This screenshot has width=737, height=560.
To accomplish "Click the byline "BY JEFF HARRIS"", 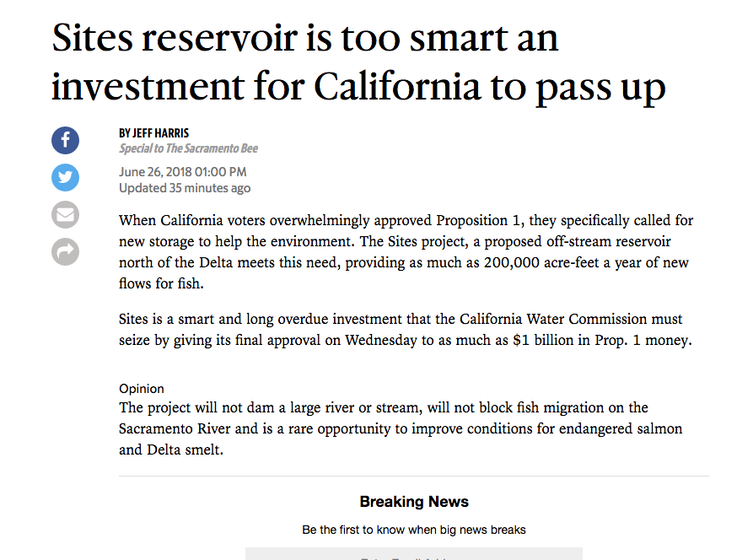I will click(153, 133).
